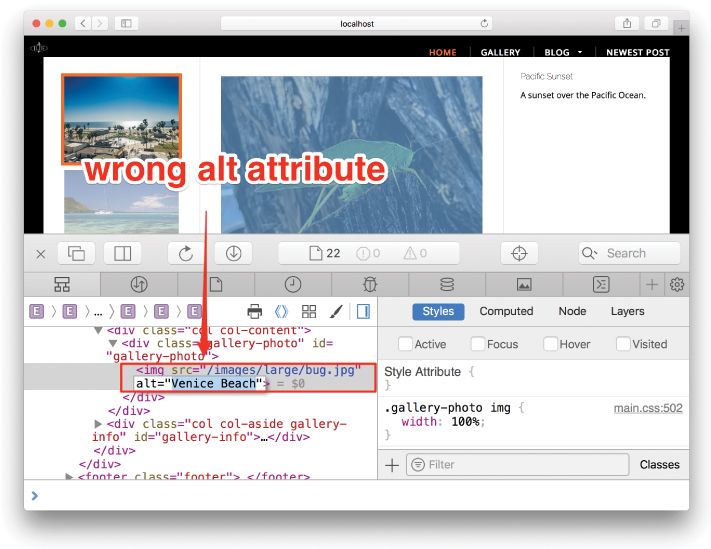Screen dimensions: 711x549
Task: Open the Storage database tab
Action: (x=447, y=285)
